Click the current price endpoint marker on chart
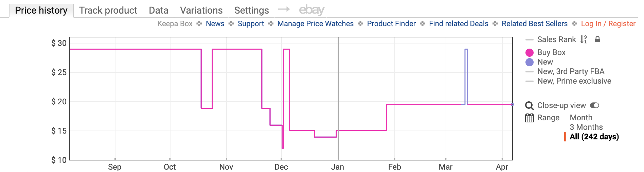This screenshot has height=172, width=644. (x=512, y=104)
